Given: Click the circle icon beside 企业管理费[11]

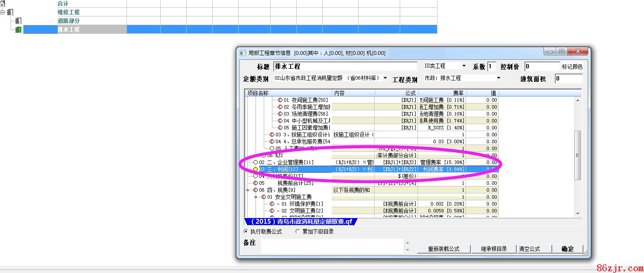Looking at the screenshot, I should (x=256, y=162).
